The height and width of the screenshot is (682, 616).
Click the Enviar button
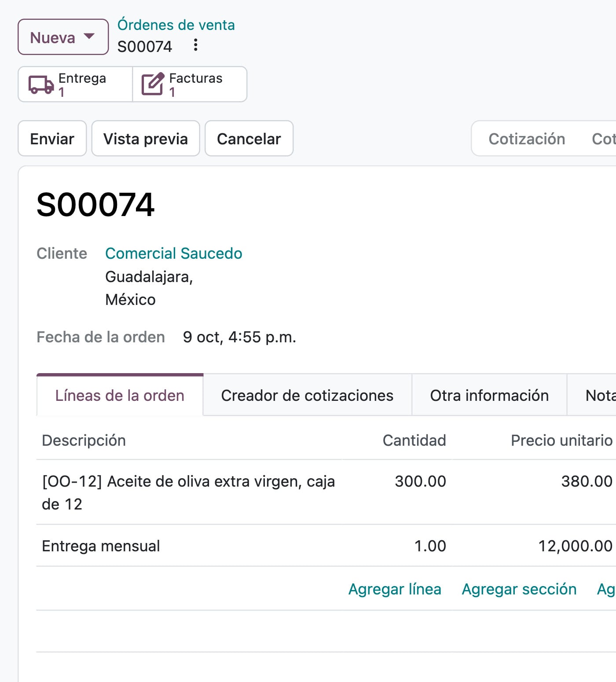[x=52, y=139]
